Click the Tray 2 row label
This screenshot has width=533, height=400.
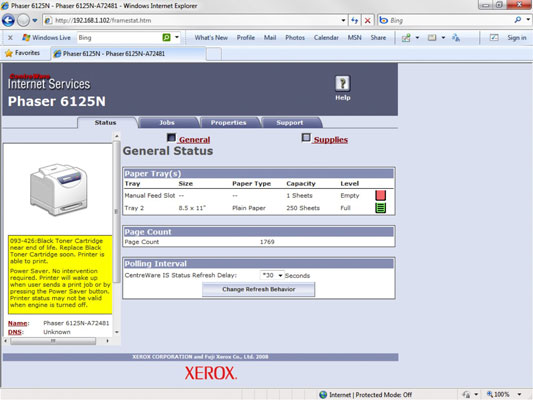tap(134, 208)
